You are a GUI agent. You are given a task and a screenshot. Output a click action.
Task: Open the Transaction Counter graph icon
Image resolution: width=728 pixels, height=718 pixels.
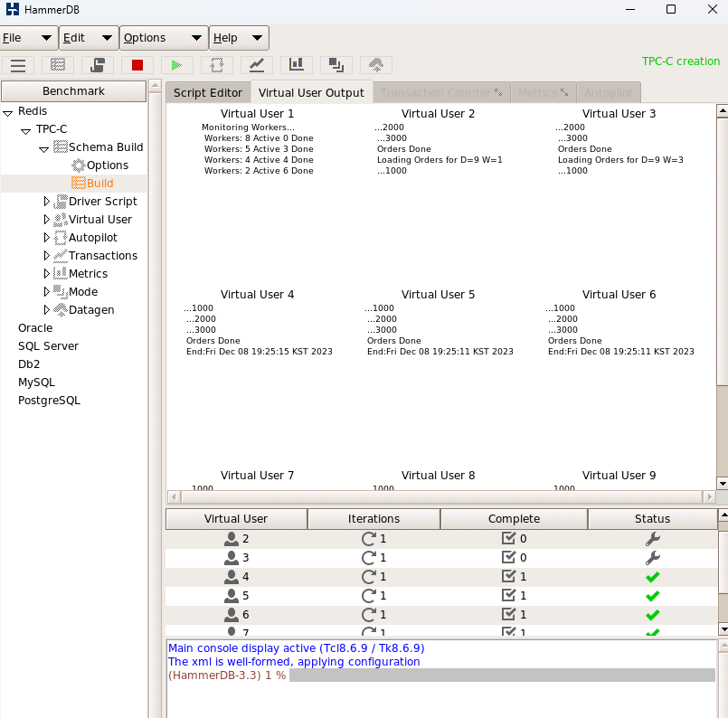[256, 64]
